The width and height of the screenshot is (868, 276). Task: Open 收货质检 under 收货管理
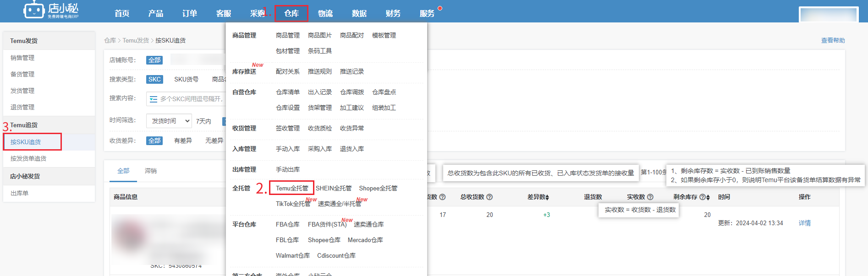320,128
